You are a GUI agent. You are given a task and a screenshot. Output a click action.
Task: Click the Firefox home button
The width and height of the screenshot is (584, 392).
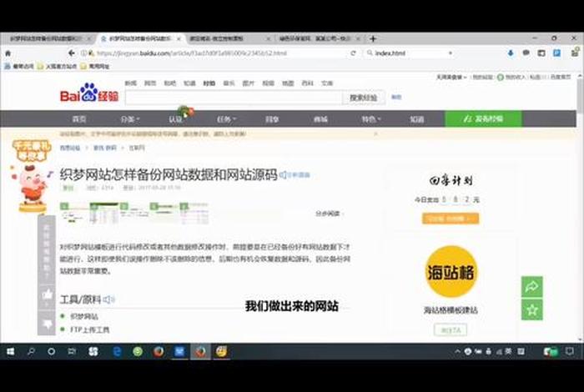pyautogui.click(x=8, y=53)
